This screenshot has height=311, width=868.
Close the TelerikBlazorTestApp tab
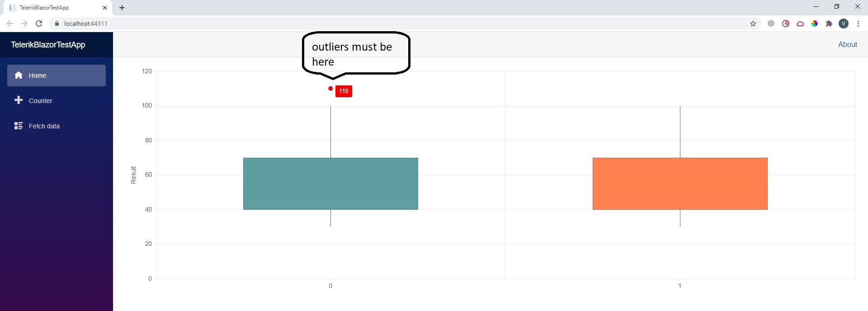pyautogui.click(x=105, y=8)
